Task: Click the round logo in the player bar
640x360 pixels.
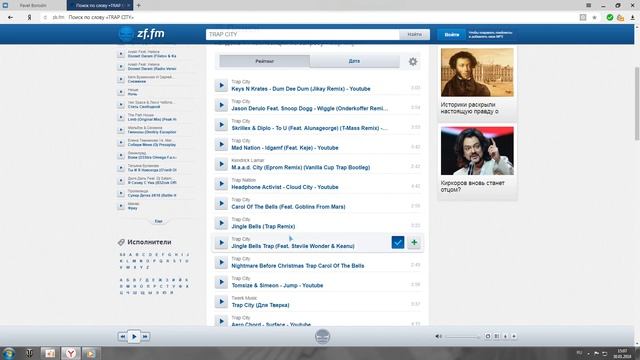Action: tap(322, 336)
